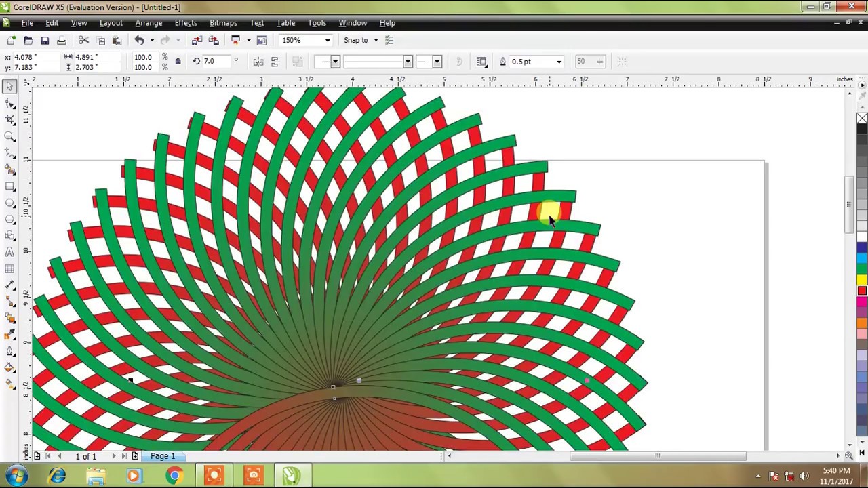Select the Shape tool
868x488 pixels.
click(x=9, y=103)
